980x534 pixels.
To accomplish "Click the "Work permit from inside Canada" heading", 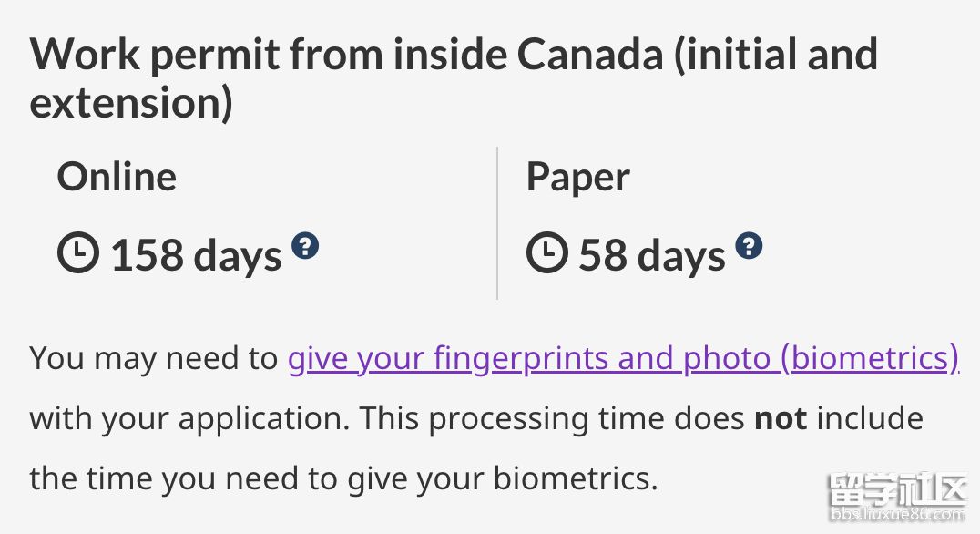I will coord(454,55).
